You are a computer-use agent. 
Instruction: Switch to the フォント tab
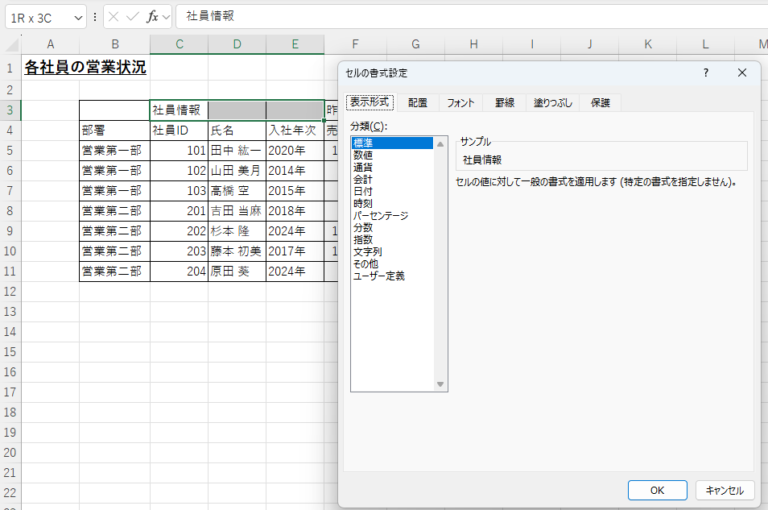(460, 102)
